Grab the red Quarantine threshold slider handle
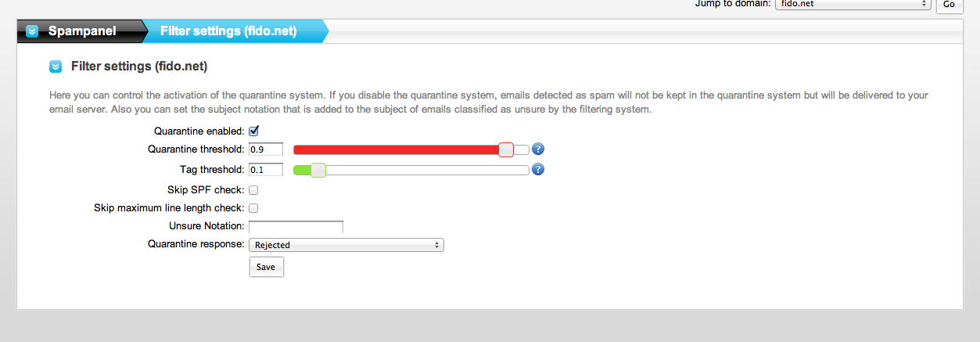The height and width of the screenshot is (342, 980). 506,149
